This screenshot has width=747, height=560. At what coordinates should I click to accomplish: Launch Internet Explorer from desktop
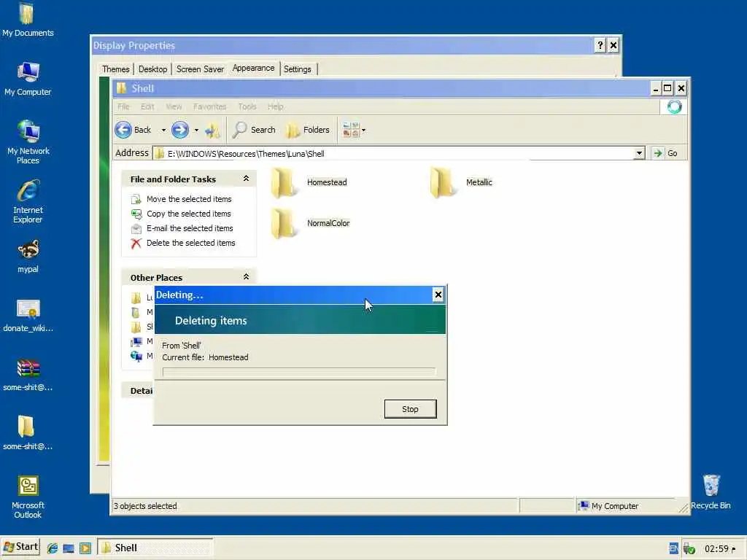point(28,201)
